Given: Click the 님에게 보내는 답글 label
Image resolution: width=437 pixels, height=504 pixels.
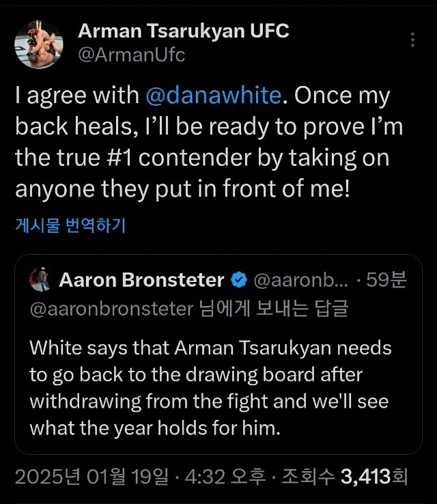Looking at the screenshot, I should pyautogui.click(x=273, y=309).
